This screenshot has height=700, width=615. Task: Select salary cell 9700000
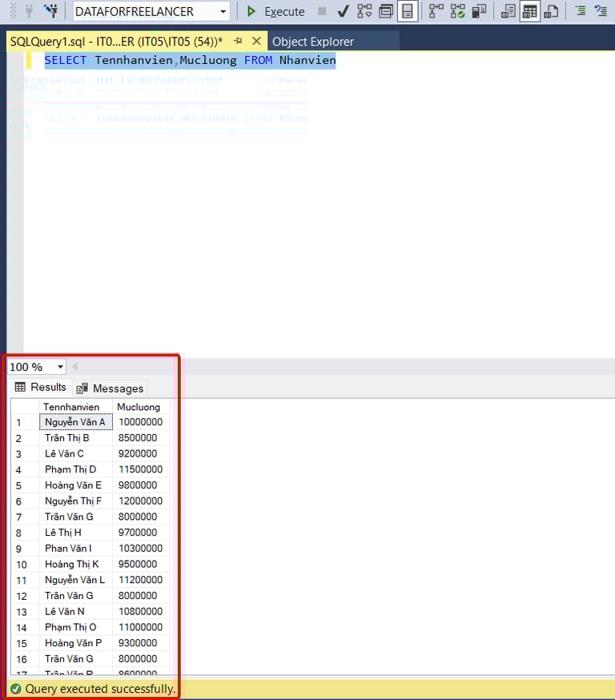141,533
